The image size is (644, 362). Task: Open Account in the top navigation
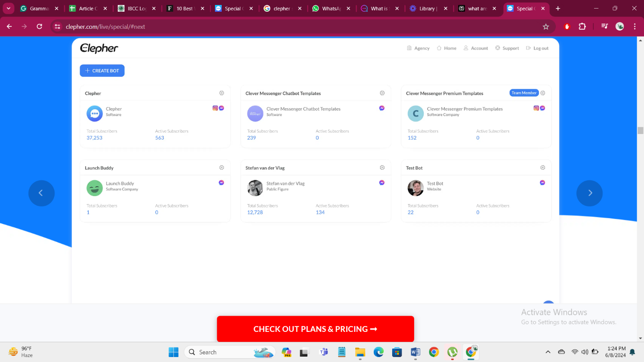coord(476,48)
